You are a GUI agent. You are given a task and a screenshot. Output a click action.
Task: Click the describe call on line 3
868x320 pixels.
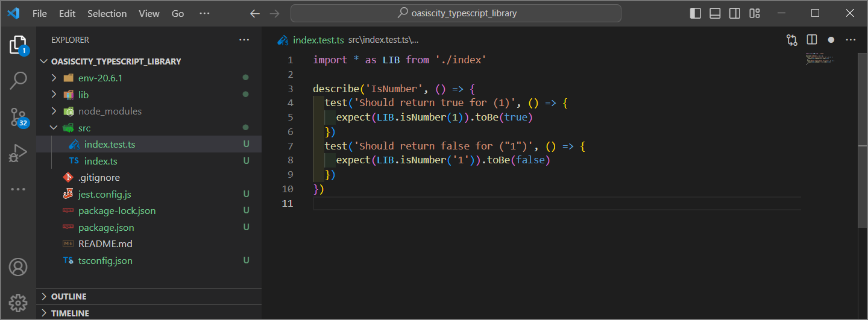click(336, 89)
